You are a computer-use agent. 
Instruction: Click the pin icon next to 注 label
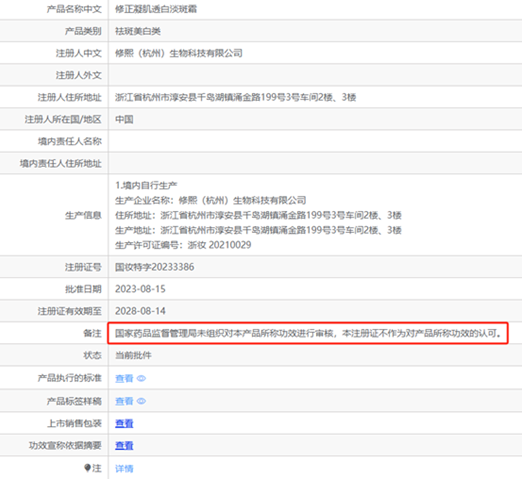tap(88, 468)
